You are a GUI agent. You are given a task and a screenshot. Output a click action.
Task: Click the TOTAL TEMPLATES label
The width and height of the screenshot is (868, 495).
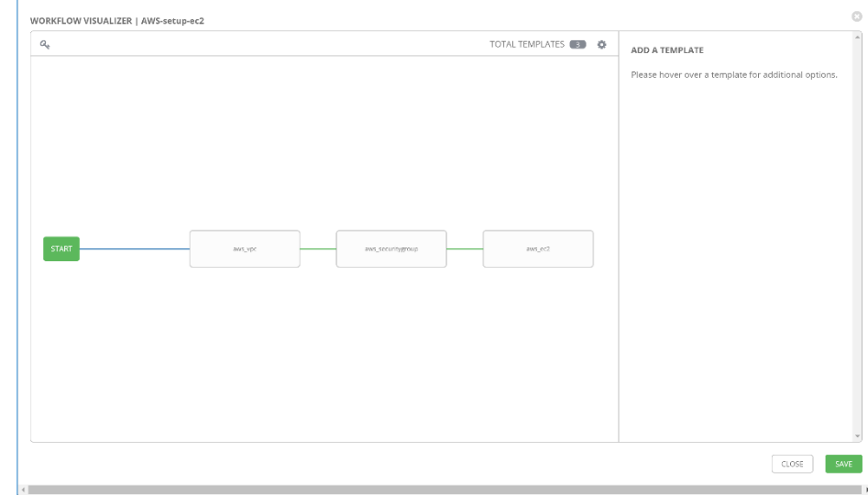(x=527, y=44)
